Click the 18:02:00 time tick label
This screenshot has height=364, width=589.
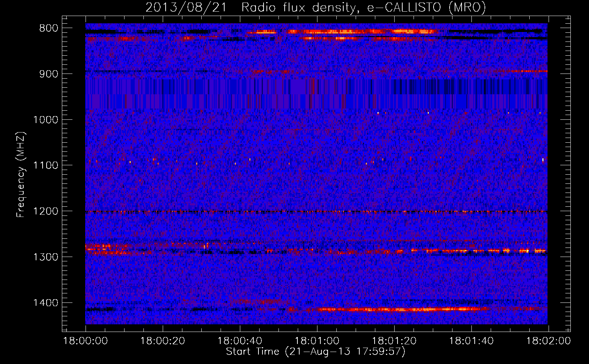tap(549, 341)
